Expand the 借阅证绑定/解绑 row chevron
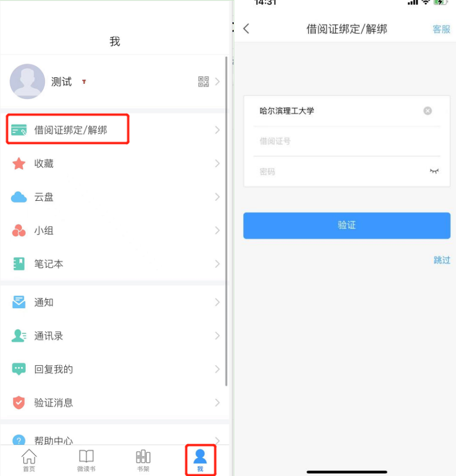 pyautogui.click(x=218, y=130)
